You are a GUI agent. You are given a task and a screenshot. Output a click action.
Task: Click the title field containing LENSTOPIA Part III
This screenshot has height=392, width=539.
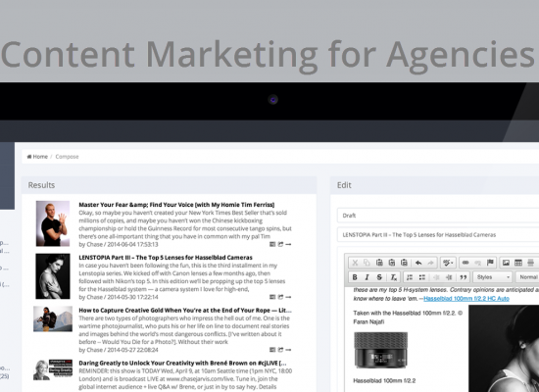pyautogui.click(x=438, y=235)
